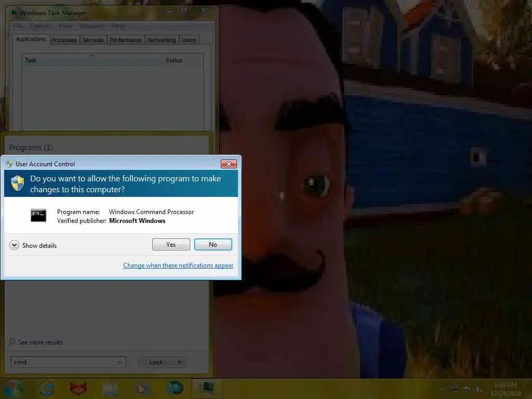The height and width of the screenshot is (399, 532).
Task: Click Yes in the User Account Control dialog
Action: coord(171,244)
